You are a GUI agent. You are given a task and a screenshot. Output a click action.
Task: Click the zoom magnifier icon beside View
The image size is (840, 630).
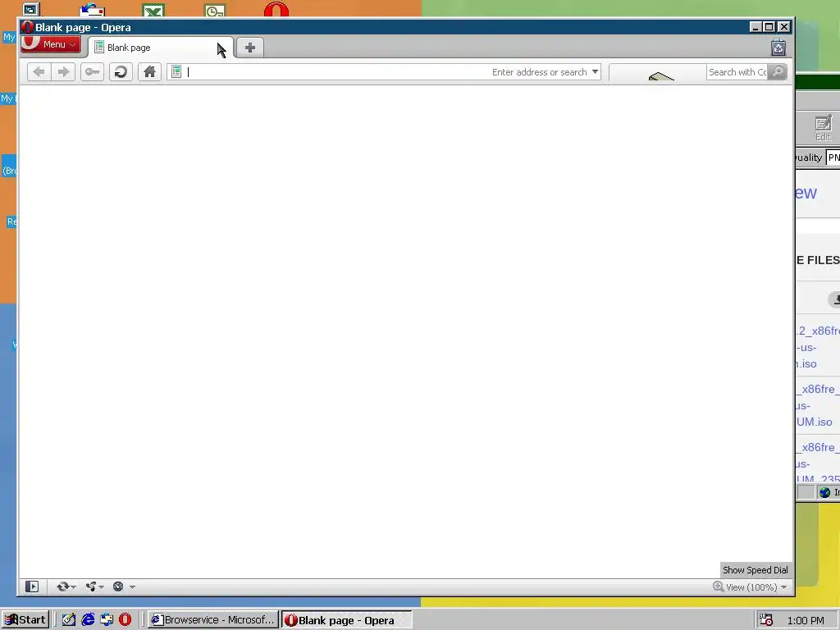[x=719, y=587]
